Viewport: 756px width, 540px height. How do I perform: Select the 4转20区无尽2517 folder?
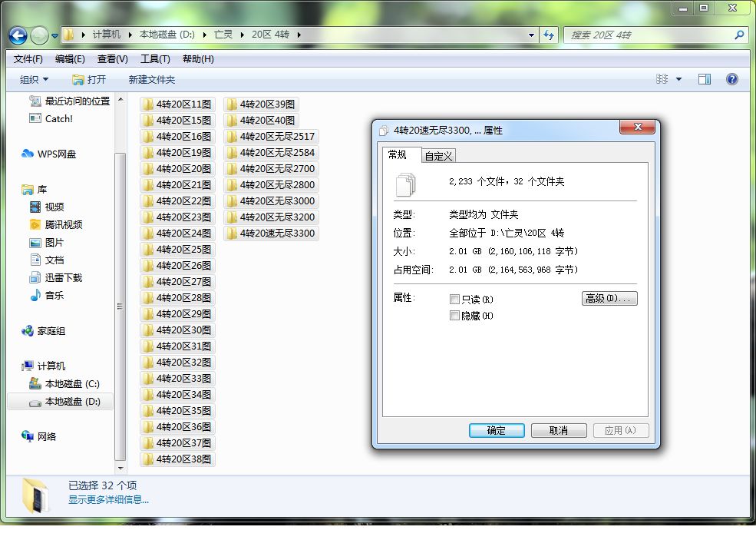271,137
